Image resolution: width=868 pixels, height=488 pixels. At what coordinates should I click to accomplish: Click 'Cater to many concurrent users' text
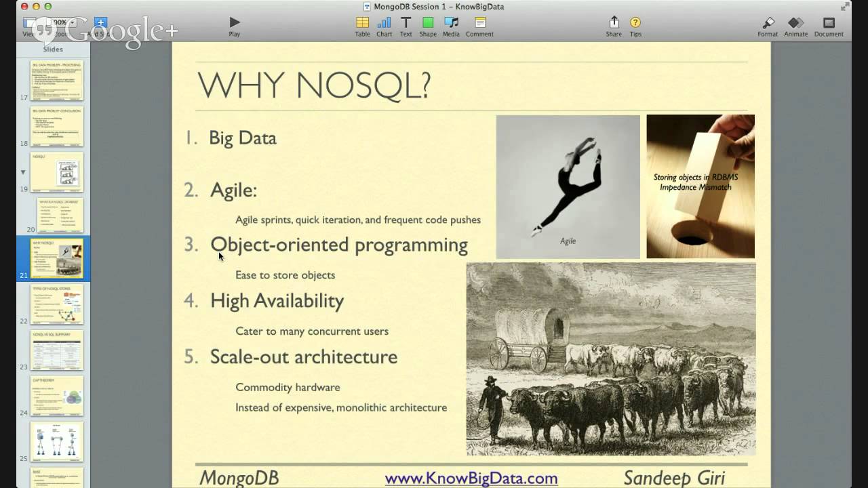(312, 331)
